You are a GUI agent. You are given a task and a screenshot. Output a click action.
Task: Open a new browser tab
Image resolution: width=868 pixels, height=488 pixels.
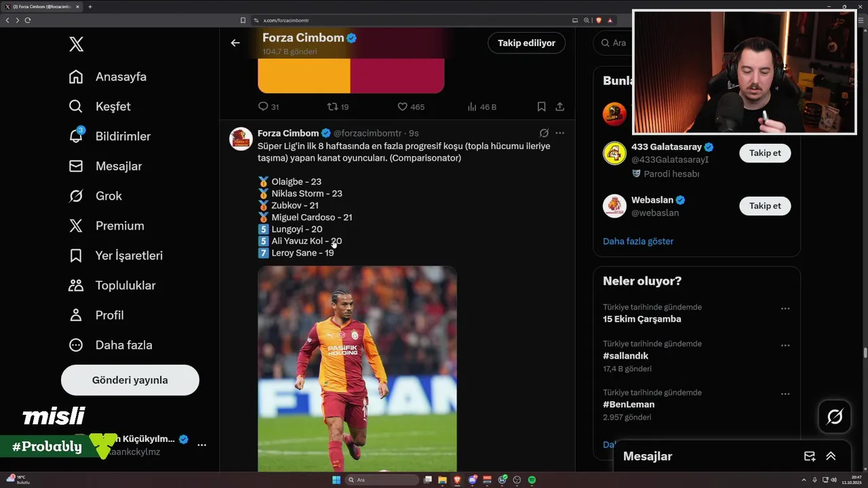click(x=90, y=7)
